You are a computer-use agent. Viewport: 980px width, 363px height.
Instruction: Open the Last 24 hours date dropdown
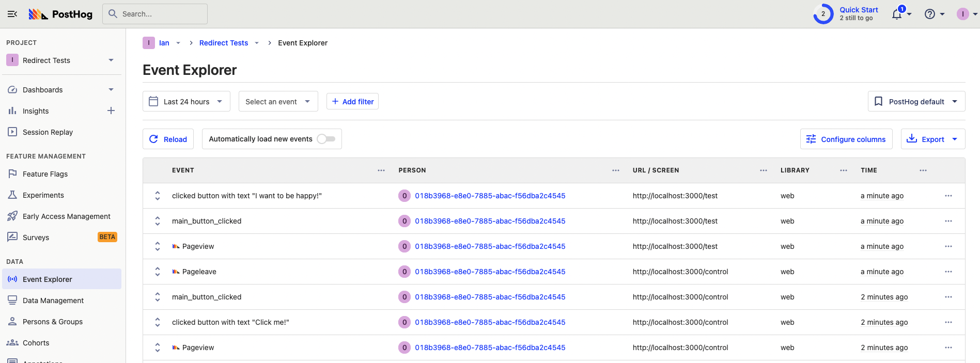click(186, 102)
